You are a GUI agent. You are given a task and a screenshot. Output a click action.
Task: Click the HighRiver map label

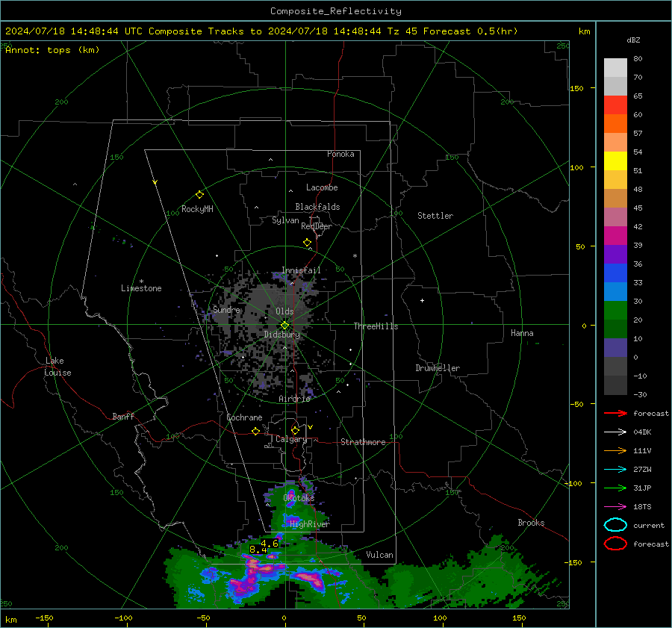click(310, 524)
